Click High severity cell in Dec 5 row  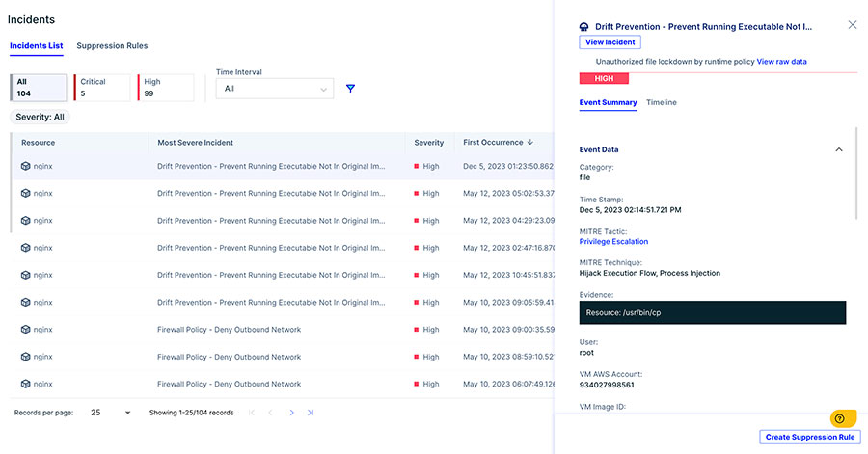point(426,166)
